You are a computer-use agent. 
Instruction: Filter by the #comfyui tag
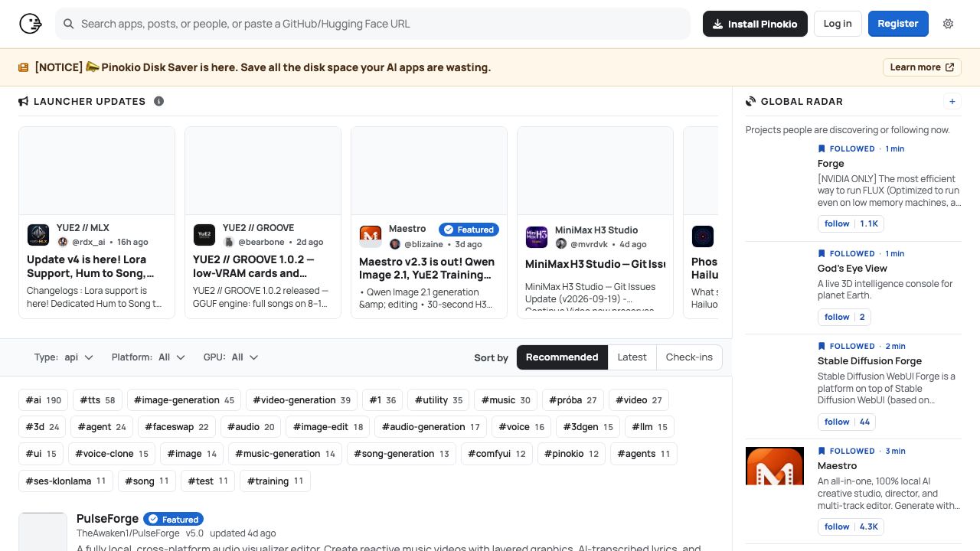pos(497,454)
